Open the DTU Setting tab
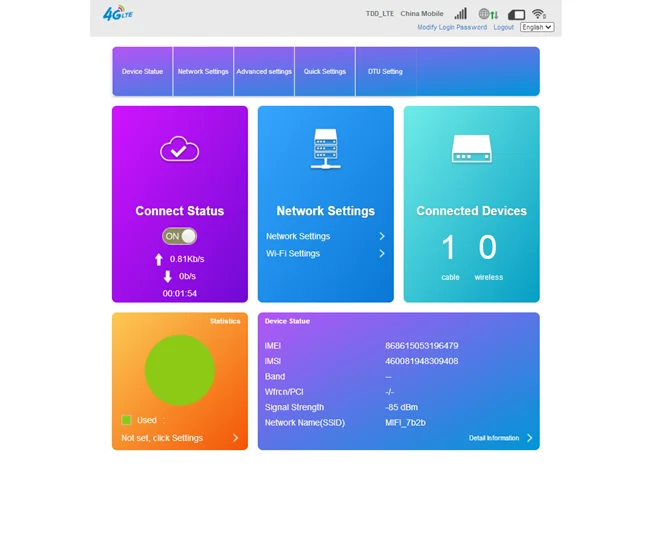 tap(385, 72)
